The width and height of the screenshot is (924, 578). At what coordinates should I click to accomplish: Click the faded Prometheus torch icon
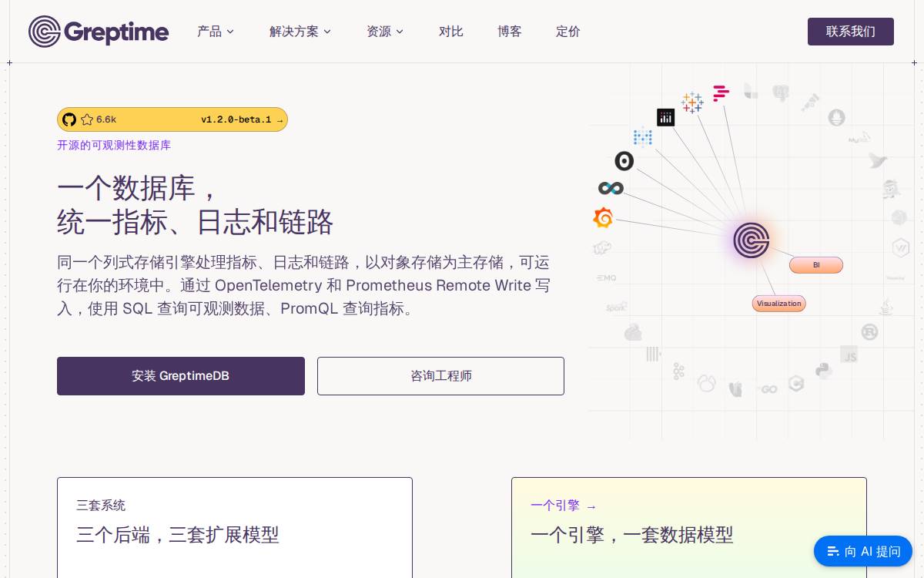837,118
